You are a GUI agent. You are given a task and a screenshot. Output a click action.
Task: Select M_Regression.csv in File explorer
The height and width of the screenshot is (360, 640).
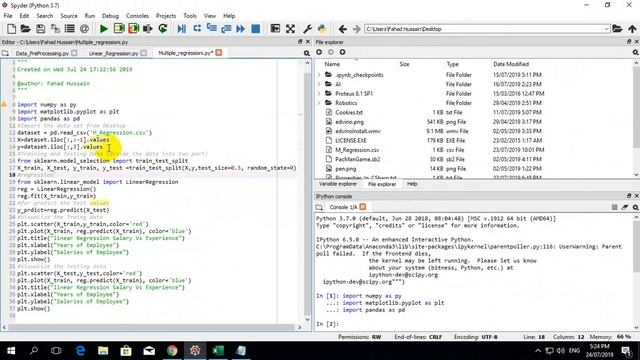[357, 150]
